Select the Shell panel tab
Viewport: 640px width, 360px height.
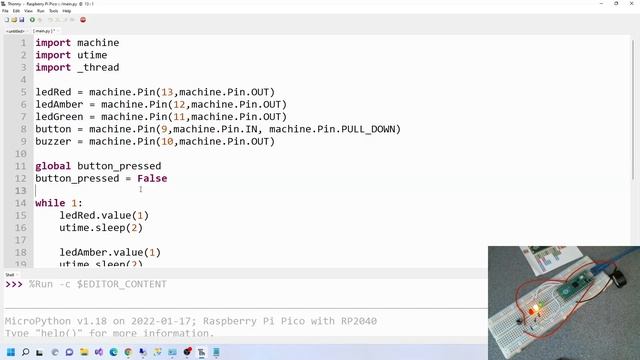[10, 275]
